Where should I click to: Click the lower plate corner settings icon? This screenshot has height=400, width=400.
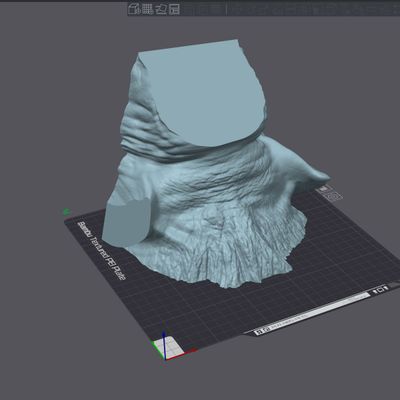click(x=334, y=196)
